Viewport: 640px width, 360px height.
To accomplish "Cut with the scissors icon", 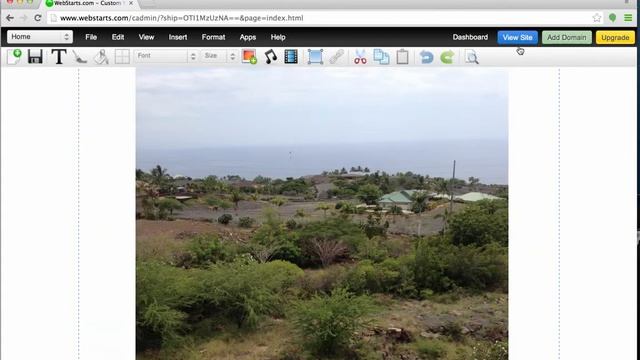I will point(360,57).
